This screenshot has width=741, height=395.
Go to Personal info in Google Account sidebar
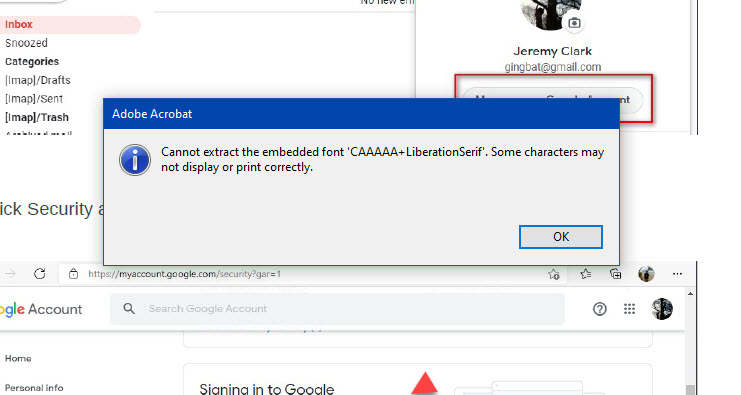click(34, 387)
